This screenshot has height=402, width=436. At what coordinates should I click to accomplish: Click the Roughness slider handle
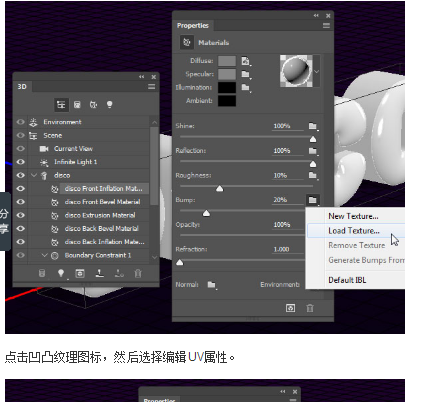pyautogui.click(x=219, y=189)
